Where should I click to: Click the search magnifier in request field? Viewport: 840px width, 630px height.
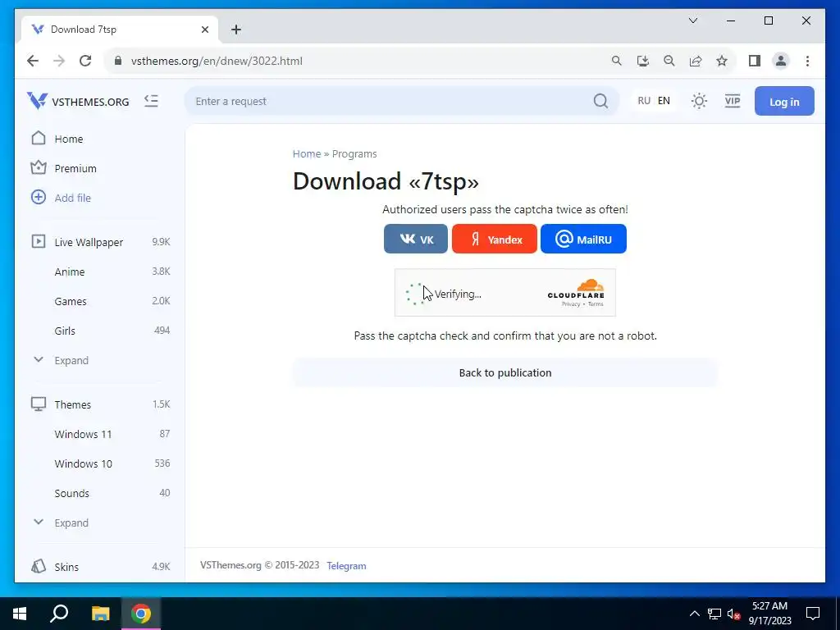point(600,101)
